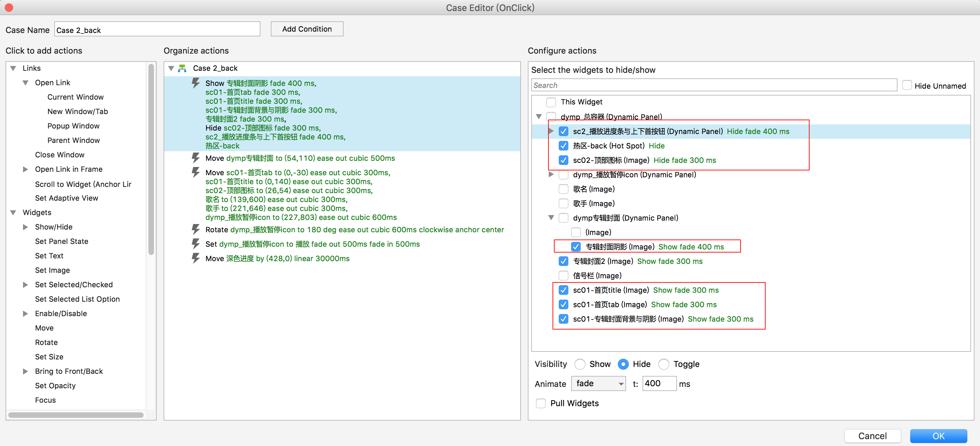
Task: Select the Set Opacity action
Action: pyautogui.click(x=55, y=386)
